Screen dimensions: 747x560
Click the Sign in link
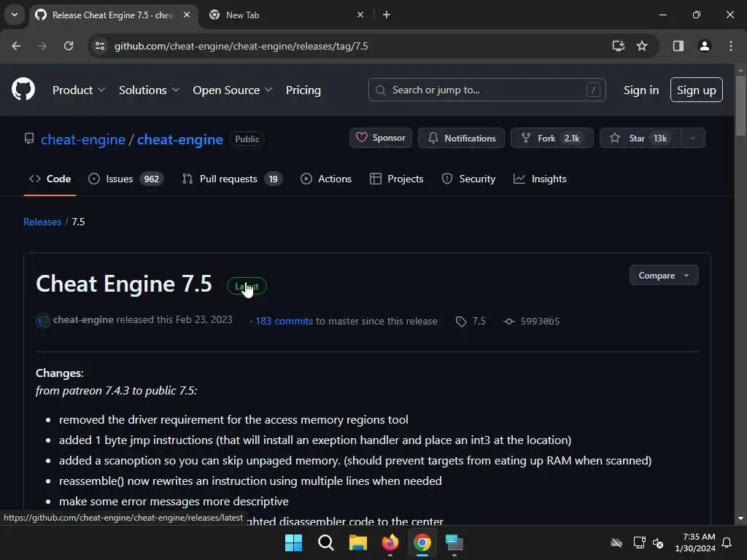pyautogui.click(x=640, y=90)
